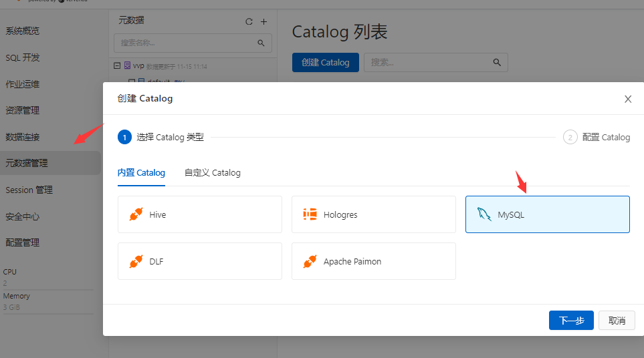Pick the Apache Paimon catalog card

click(373, 261)
